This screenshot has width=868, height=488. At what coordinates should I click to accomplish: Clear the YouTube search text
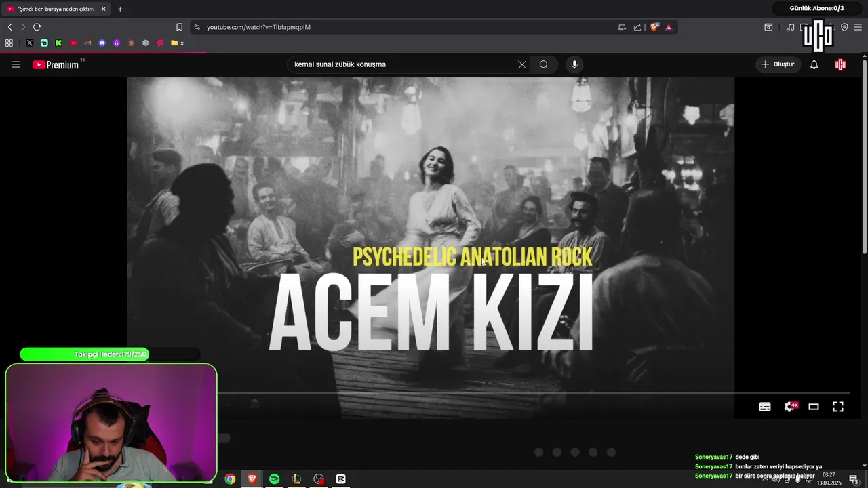click(522, 64)
